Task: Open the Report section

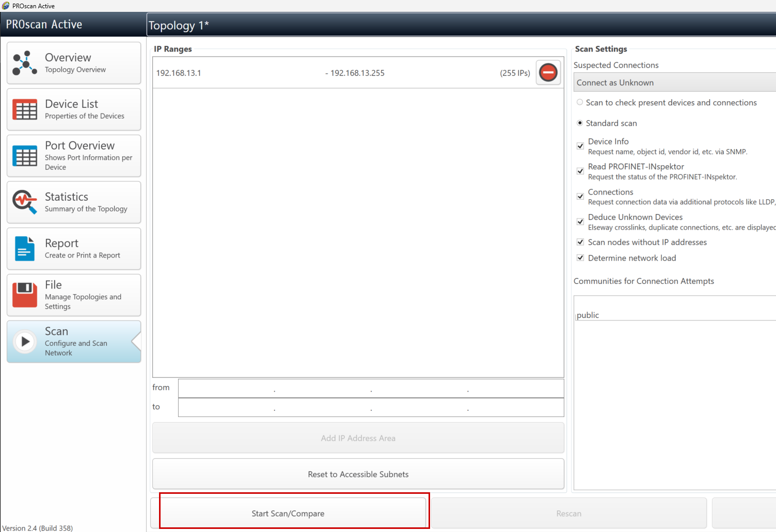Action: click(74, 249)
